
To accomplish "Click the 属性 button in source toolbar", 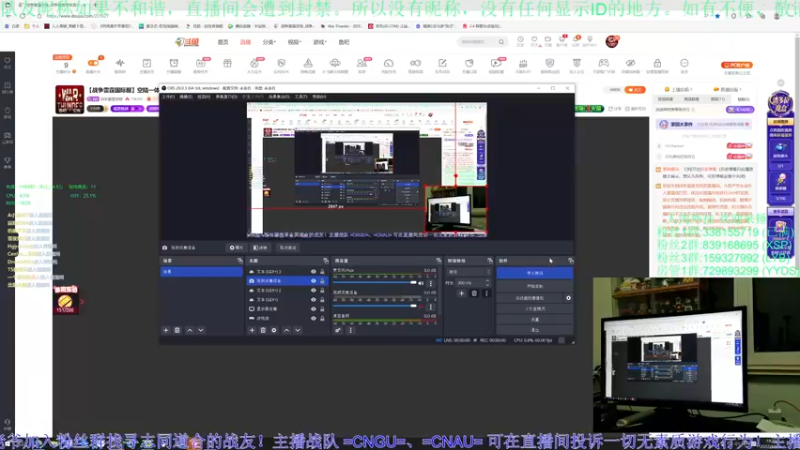I will click(236, 247).
